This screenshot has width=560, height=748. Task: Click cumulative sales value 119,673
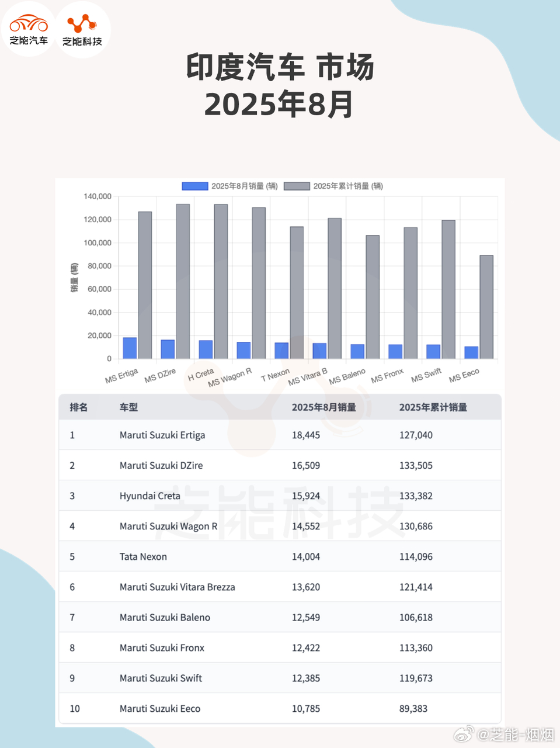[416, 678]
